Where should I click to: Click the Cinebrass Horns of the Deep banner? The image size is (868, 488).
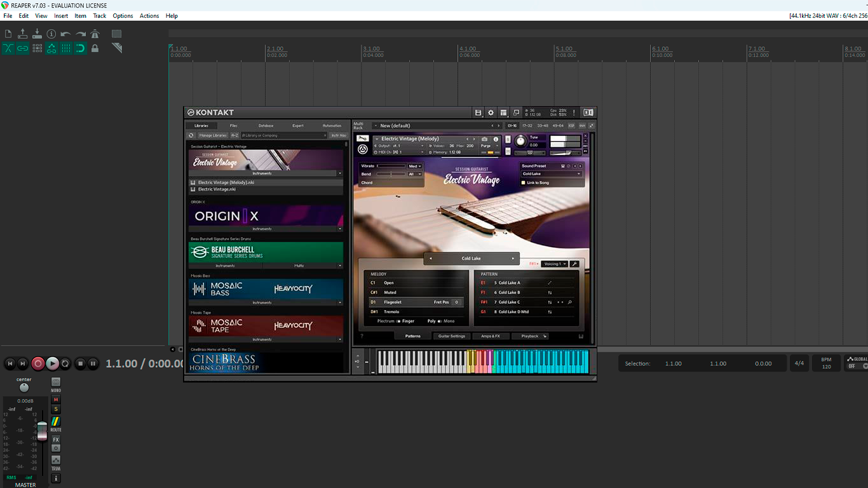pyautogui.click(x=266, y=363)
